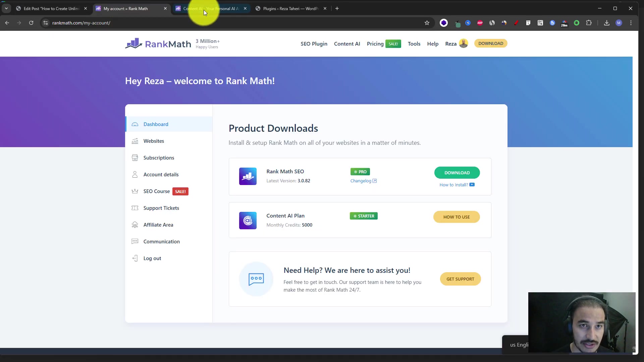Viewport: 644px width, 362px height.
Task: Click the Dashboard gauge icon in sidebar
Action: pyautogui.click(x=135, y=124)
